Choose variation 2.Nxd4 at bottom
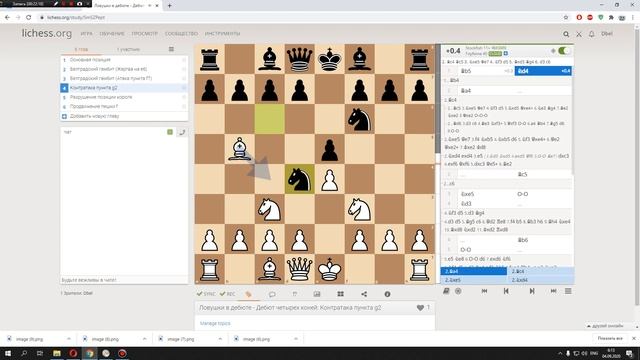The height and width of the screenshot is (360, 640). 540,280
